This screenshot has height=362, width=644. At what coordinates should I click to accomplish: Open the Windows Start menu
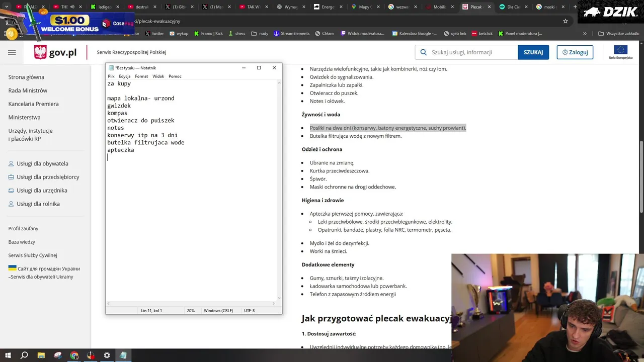(x=8, y=355)
